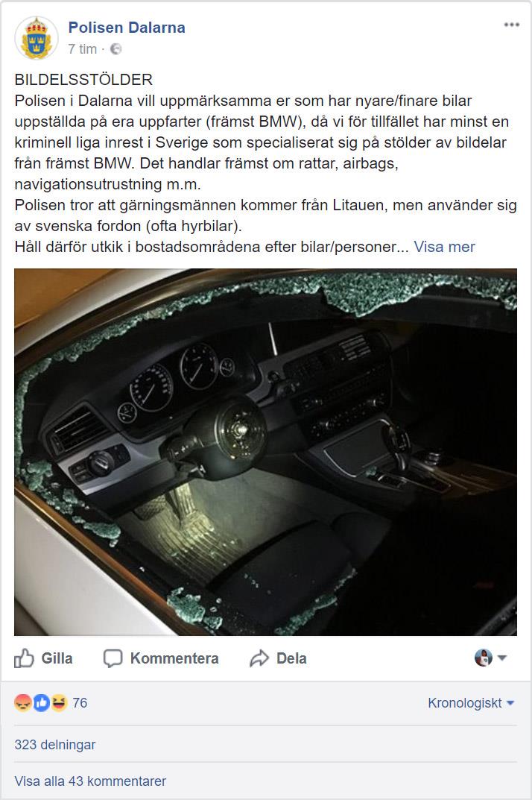532x800 pixels.
Task: Show all comments via Visa alla 43 kommentarer
Action: click(x=90, y=781)
